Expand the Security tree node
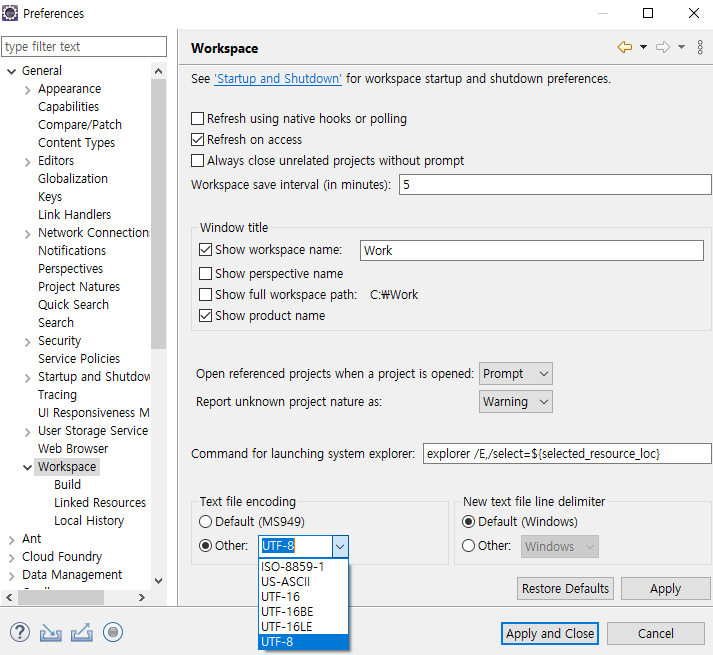This screenshot has width=713, height=655. pos(28,342)
